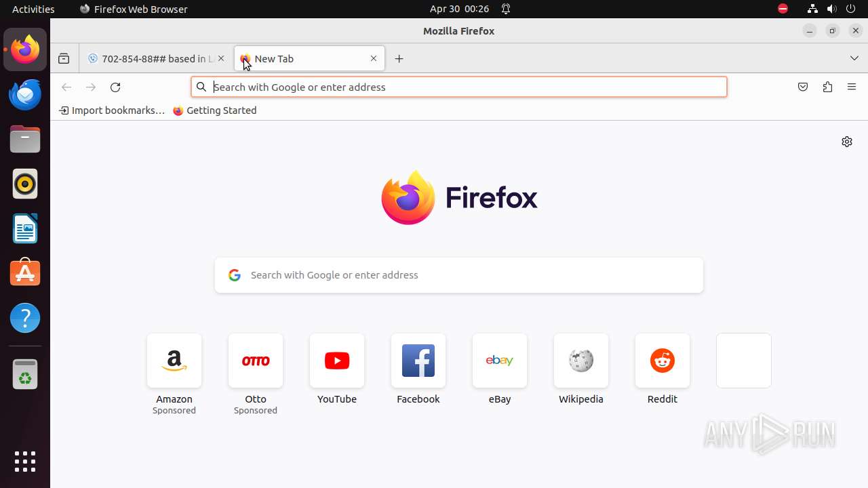This screenshot has width=868, height=488.
Task: Open Help from dock
Action: click(25, 318)
